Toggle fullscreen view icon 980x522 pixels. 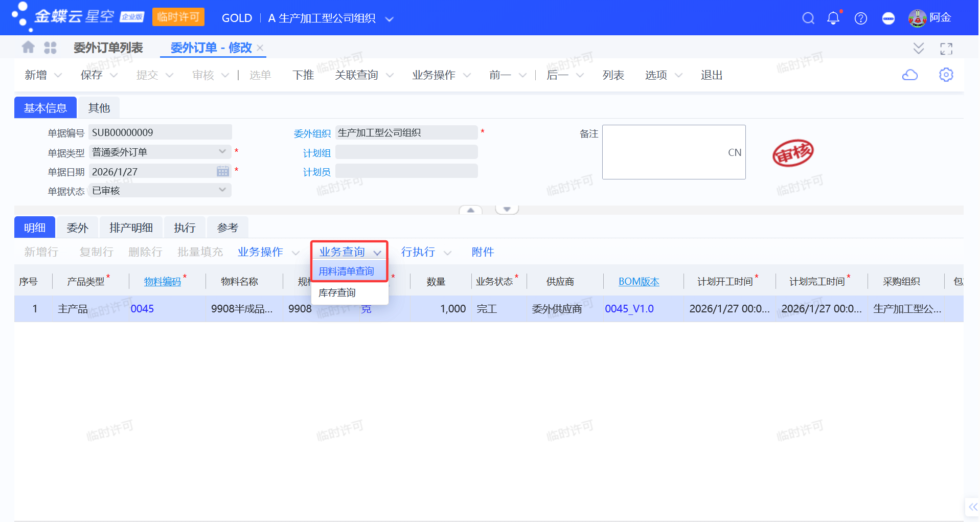click(x=946, y=49)
